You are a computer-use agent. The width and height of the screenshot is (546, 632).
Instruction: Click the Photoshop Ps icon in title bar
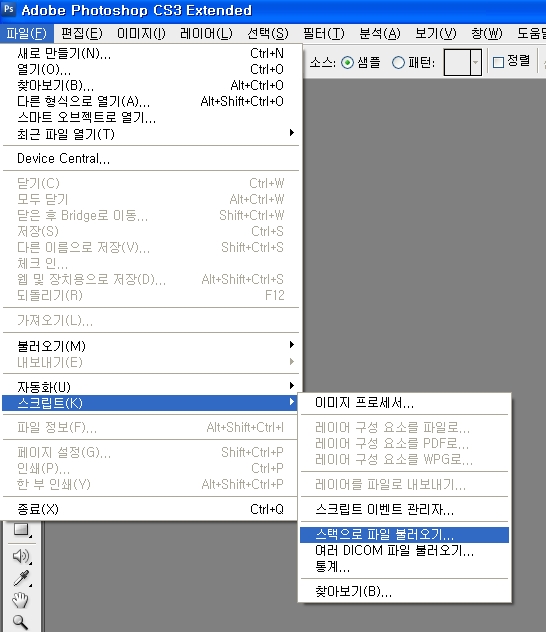click(8, 9)
